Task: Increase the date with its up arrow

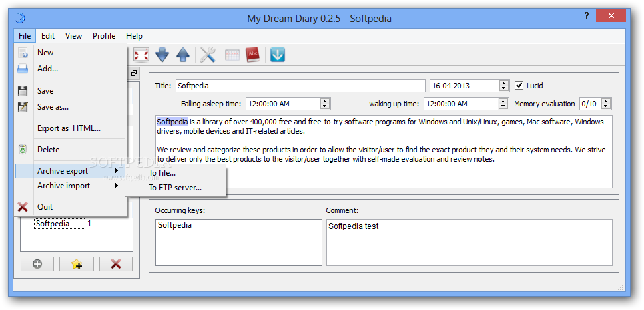Action: [504, 83]
